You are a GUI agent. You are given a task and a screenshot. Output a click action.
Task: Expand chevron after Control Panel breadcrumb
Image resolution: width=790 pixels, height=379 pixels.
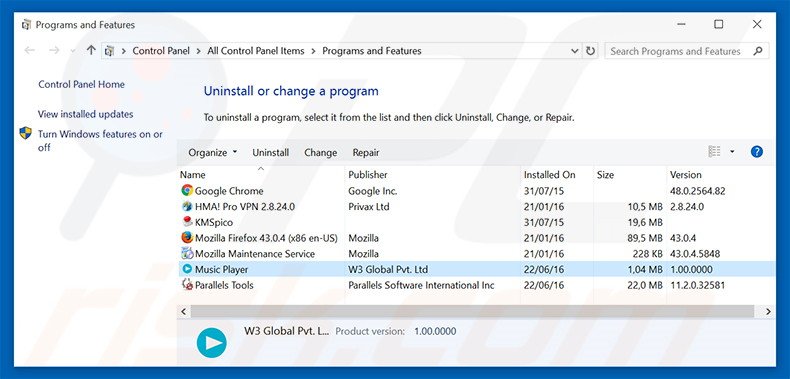(x=199, y=51)
